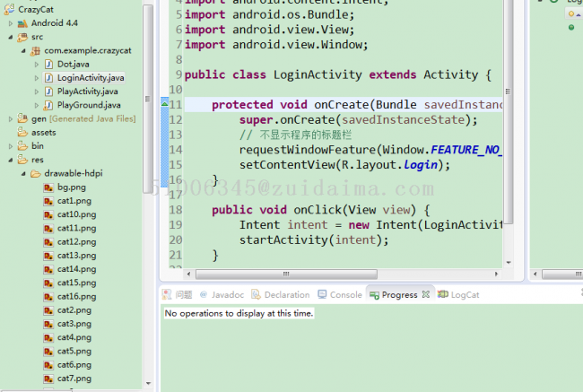Image resolution: width=583 pixels, height=392 pixels.
Task: Switch to the LogCat tab
Action: pos(458,295)
